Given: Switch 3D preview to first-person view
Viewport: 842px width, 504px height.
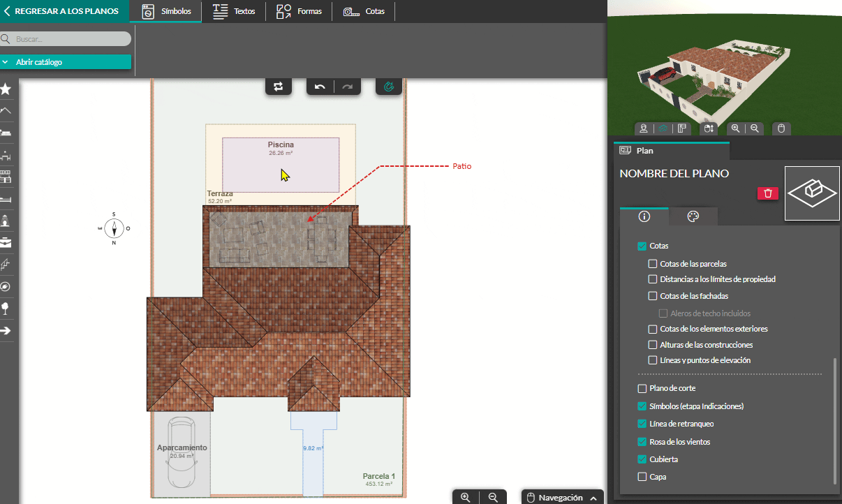Looking at the screenshot, I should click(x=644, y=128).
